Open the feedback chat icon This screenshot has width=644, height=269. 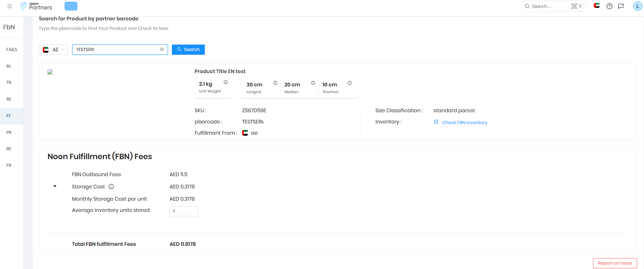point(621,6)
